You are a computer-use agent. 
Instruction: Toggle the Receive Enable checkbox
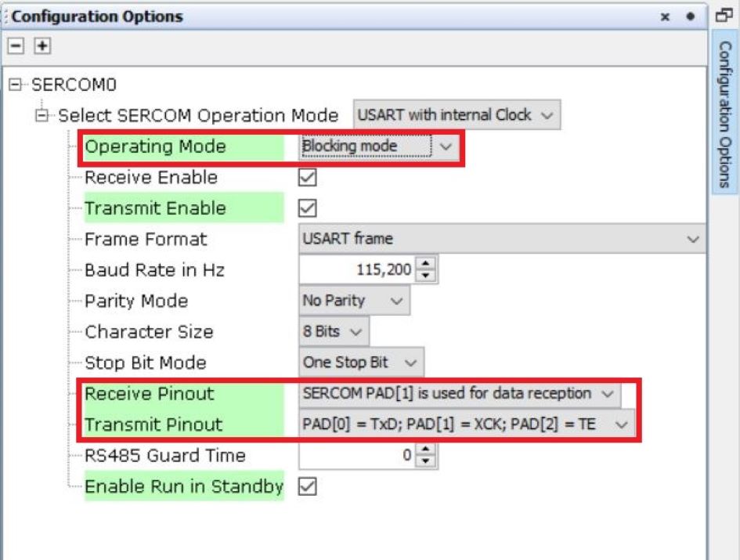tap(309, 178)
